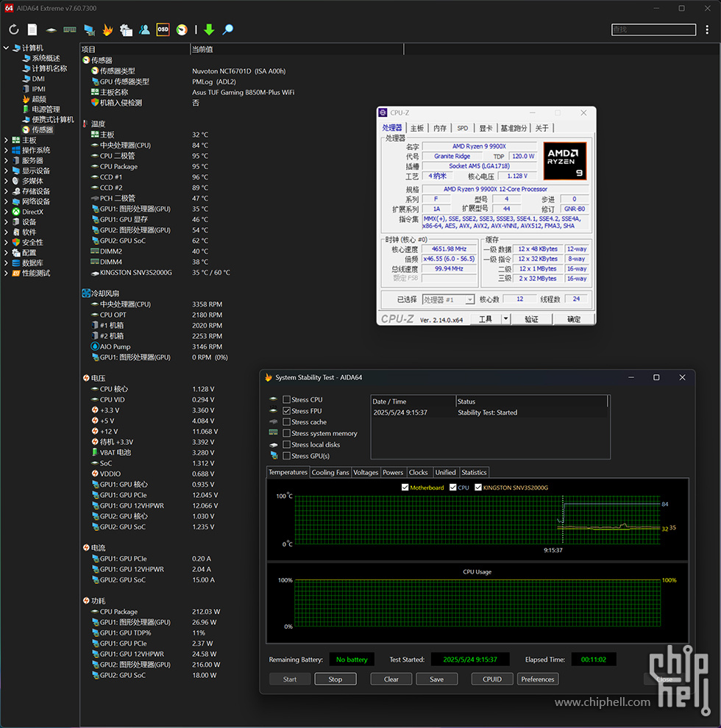Open the three-dot menu in AIDA64
Image resolution: width=721 pixels, height=728 pixels.
pyautogui.click(x=707, y=29)
